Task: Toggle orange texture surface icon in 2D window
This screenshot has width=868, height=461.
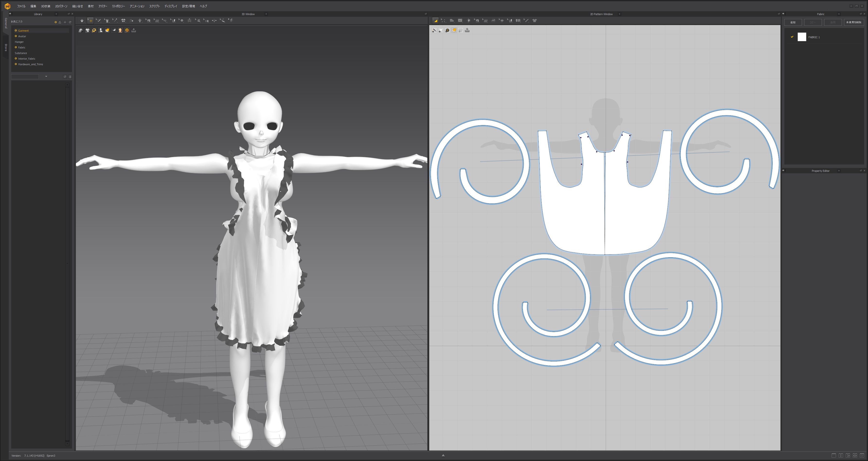Action: (x=454, y=30)
